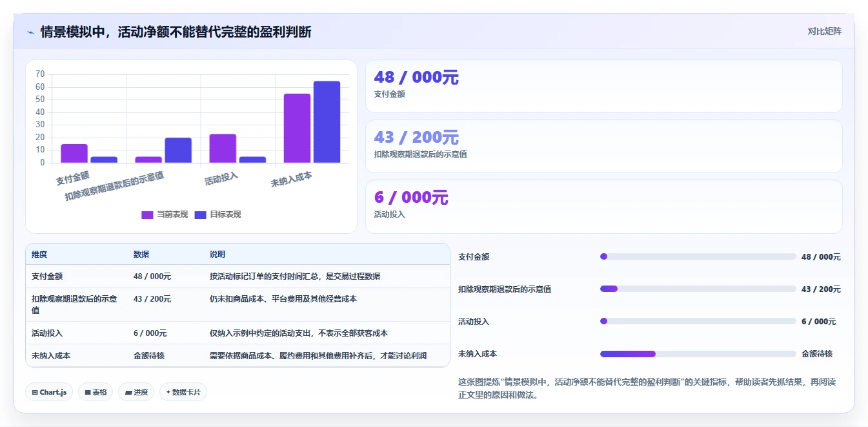Click the 活动投入 chart axis label
Image resolution: width=868 pixels, height=427 pixels.
221,178
